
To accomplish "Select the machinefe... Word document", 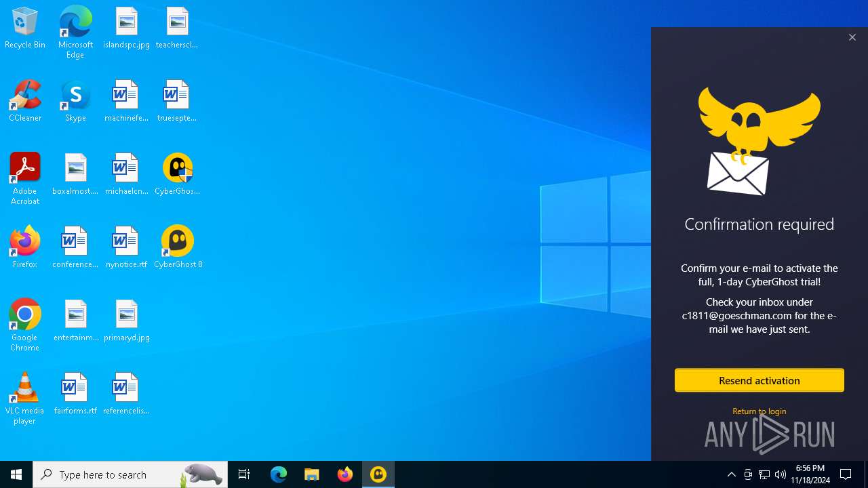I will [x=127, y=101].
